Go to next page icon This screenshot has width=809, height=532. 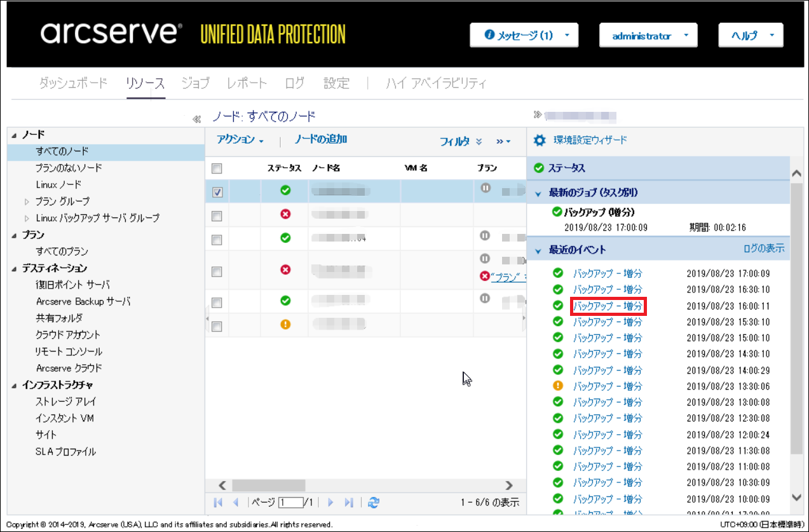[x=330, y=502]
